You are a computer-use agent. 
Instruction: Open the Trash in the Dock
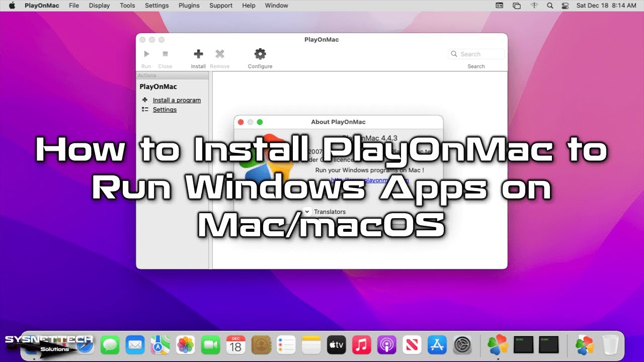point(610,345)
